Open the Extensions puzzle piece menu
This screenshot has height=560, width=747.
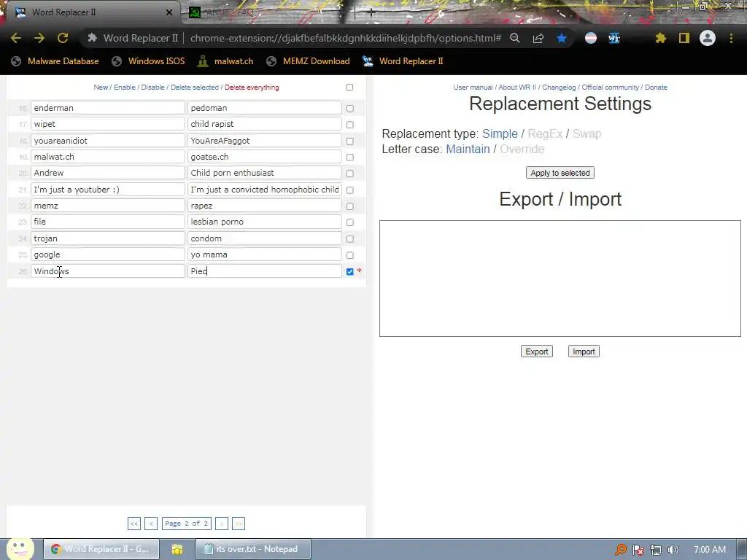[661, 38]
